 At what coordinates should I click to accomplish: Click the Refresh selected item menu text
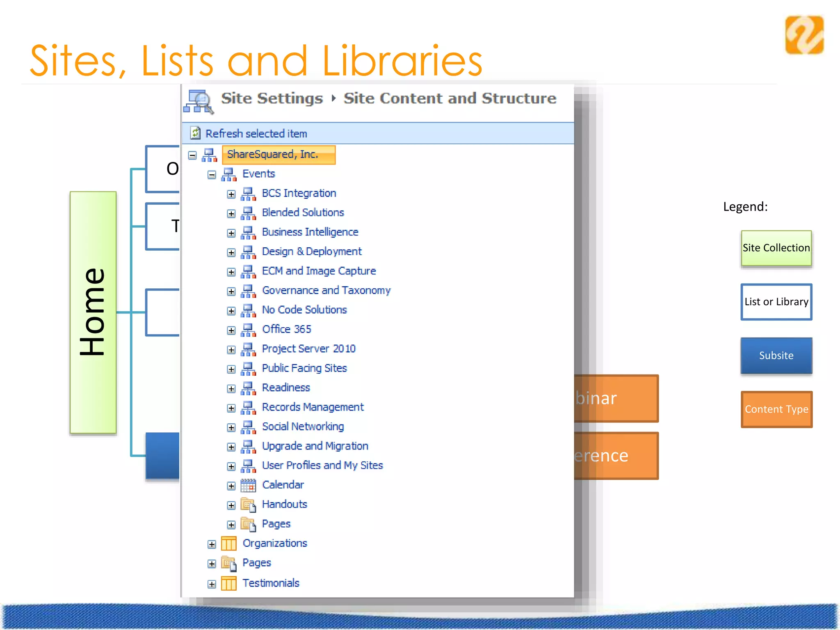pos(256,134)
